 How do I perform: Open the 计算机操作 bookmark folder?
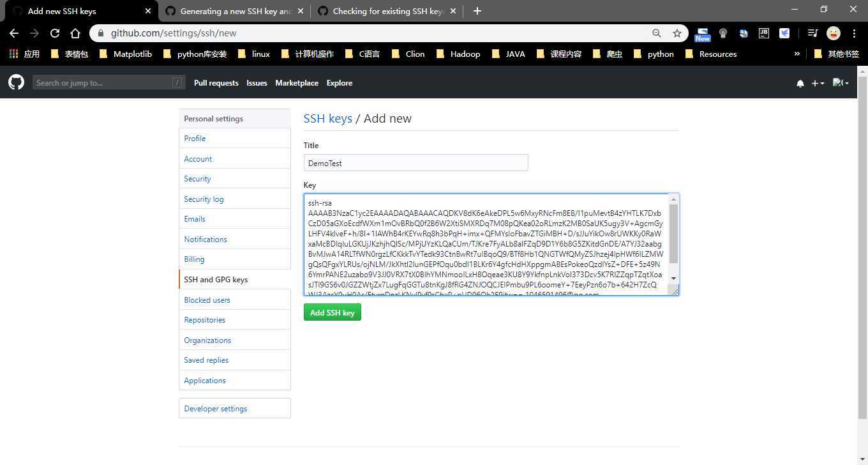click(x=308, y=54)
